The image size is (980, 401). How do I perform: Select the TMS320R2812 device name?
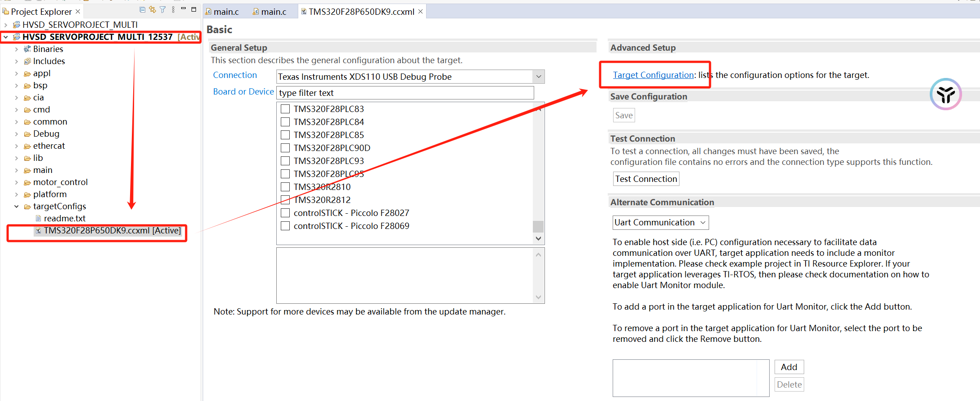point(322,200)
